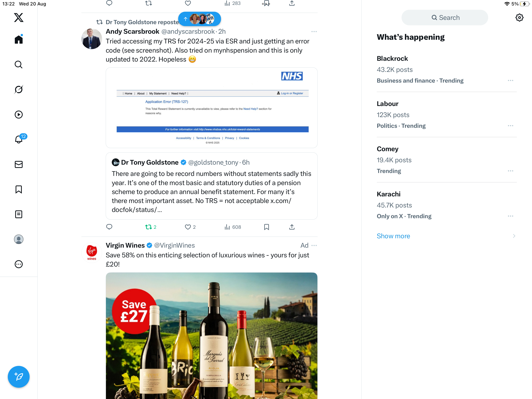Open Messages envelope in sidebar

[18, 164]
